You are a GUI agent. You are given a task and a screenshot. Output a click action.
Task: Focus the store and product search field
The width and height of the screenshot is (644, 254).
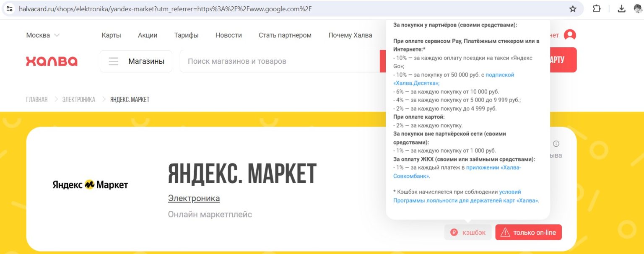[279, 61]
